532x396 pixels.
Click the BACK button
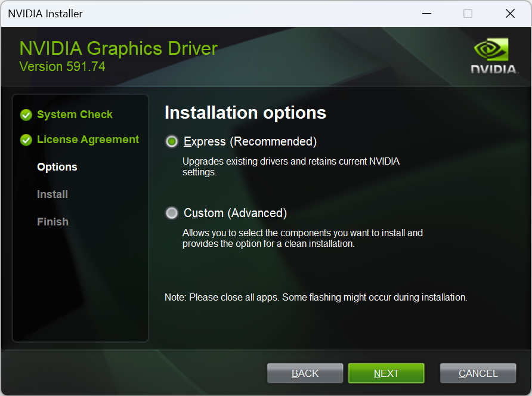pyautogui.click(x=305, y=373)
